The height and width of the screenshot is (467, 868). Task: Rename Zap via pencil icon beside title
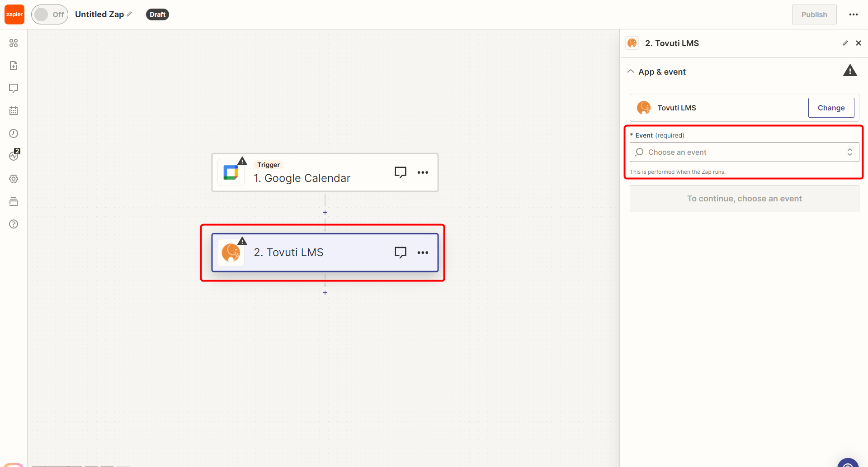click(129, 14)
